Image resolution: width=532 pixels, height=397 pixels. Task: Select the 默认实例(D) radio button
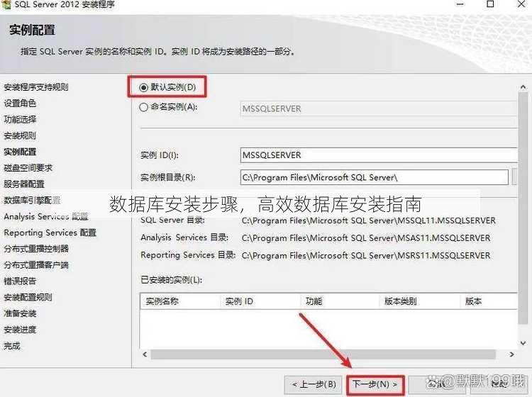tap(143, 87)
